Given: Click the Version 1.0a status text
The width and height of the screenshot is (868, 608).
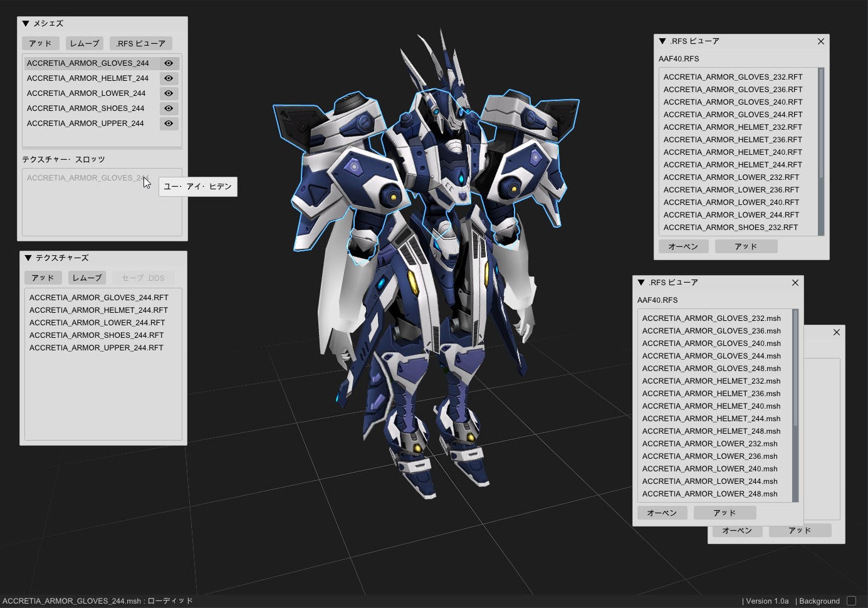Looking at the screenshot, I should coord(767,601).
